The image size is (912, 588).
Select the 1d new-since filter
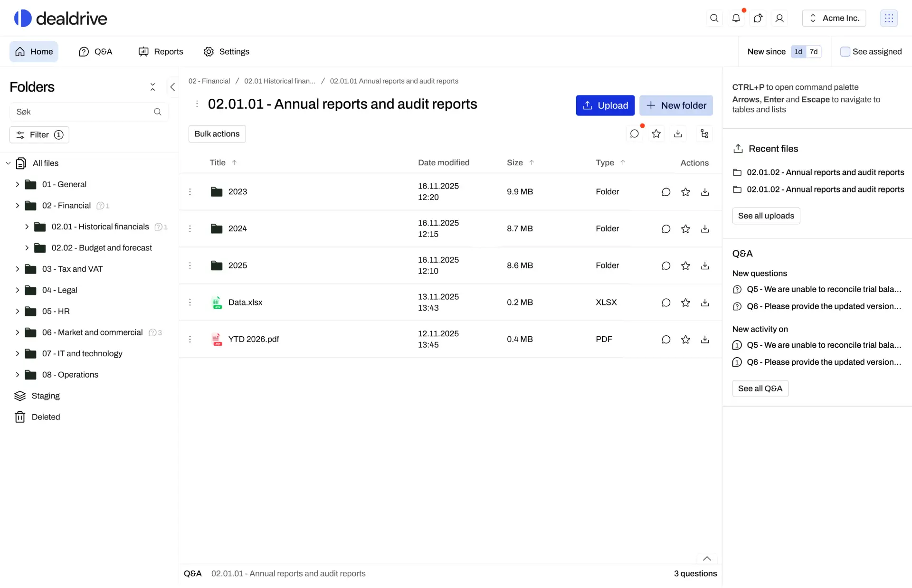(x=798, y=51)
